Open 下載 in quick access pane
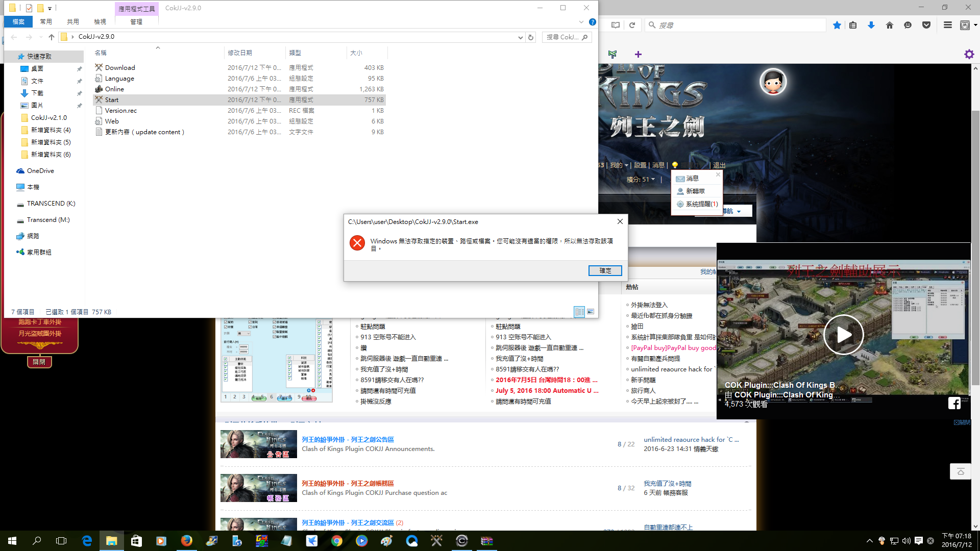Viewport: 980px width, 551px height. coord(37,93)
